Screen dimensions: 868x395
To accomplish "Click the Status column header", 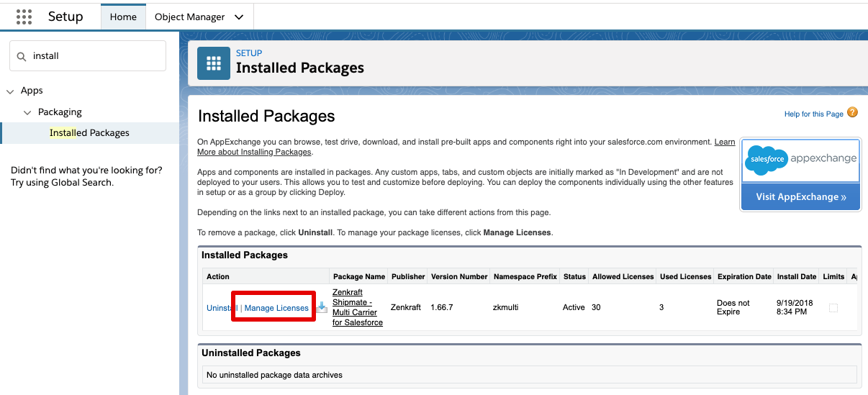I will tap(574, 276).
